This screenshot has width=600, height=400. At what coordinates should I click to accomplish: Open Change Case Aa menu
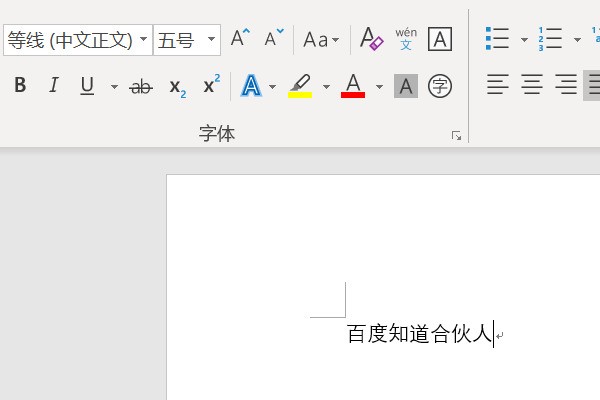coord(321,39)
